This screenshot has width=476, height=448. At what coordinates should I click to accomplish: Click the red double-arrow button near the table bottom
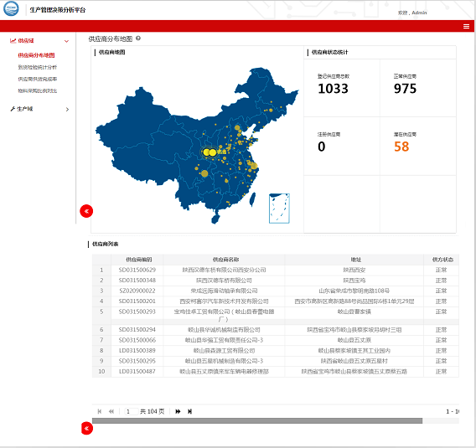pos(87,428)
